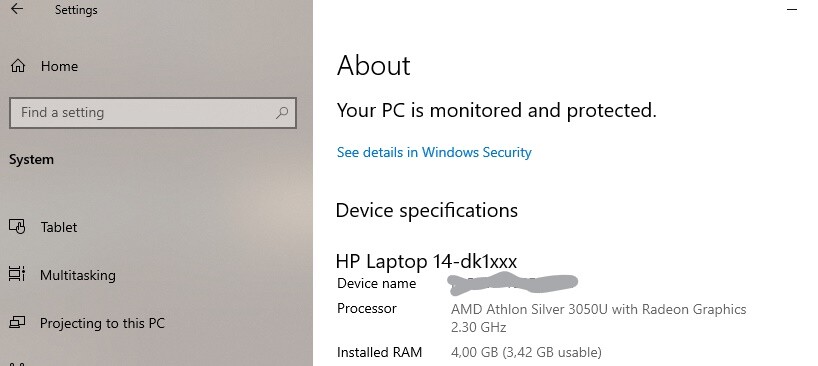Image resolution: width=818 pixels, height=366 pixels.
Task: Click the Multitasking icon in sidebar
Action: 17,274
